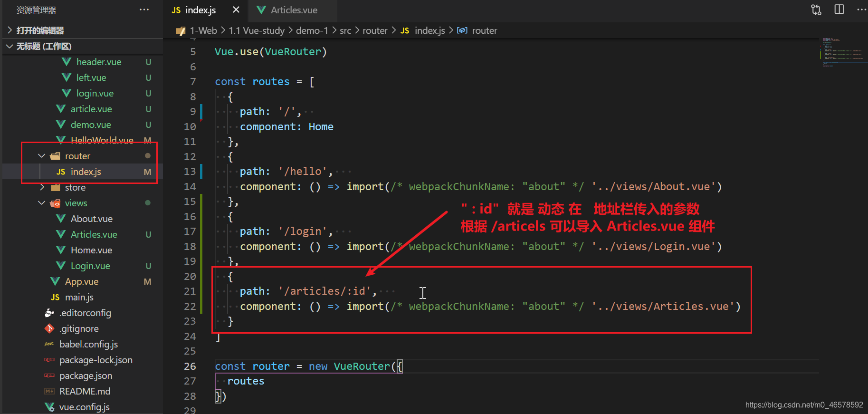This screenshot has height=414, width=868.
Task: Place cursor on '/articles/:id' path string
Action: coord(324,291)
